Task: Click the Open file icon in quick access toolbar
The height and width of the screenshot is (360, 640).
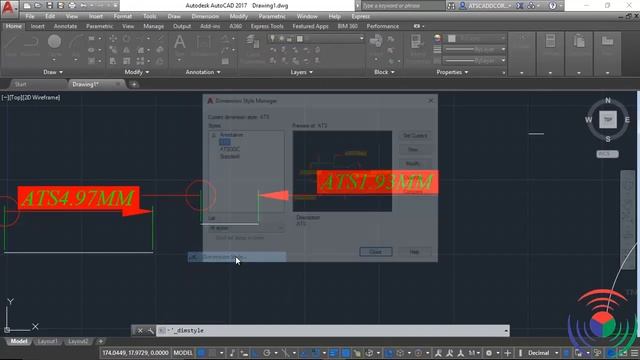Action: [x=38, y=6]
